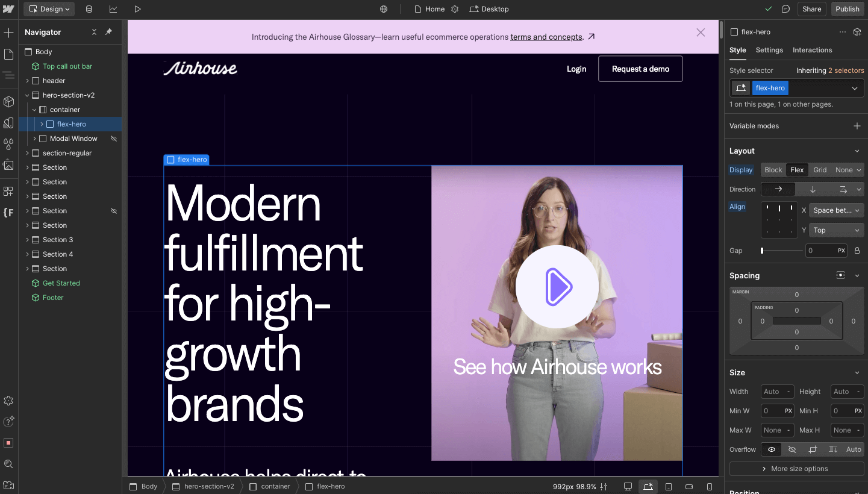
Task: Select hero-section-v2 breadcrumb in bottom bar
Action: pyautogui.click(x=203, y=486)
